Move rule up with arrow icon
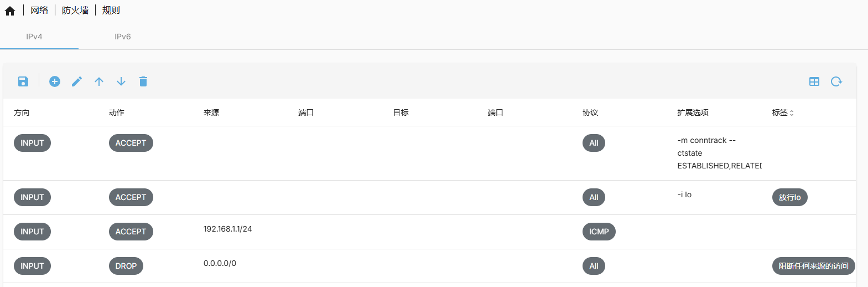The image size is (868, 287). pos(99,81)
